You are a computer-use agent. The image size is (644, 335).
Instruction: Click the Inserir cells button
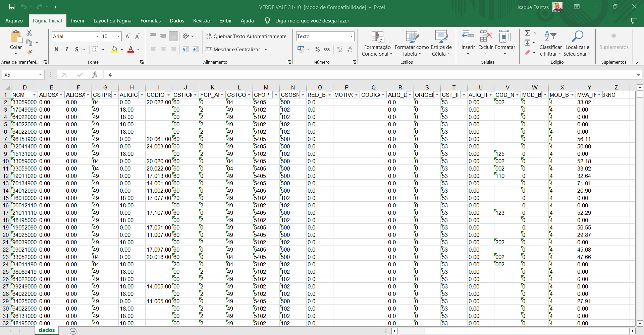coord(468,43)
